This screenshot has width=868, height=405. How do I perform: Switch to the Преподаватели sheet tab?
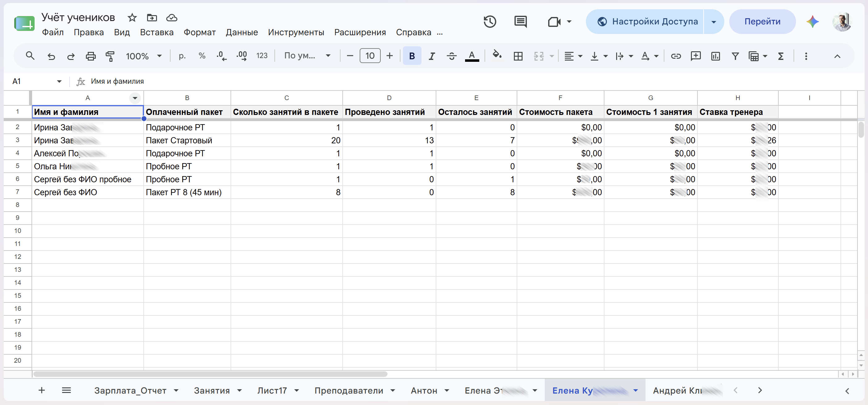click(349, 390)
